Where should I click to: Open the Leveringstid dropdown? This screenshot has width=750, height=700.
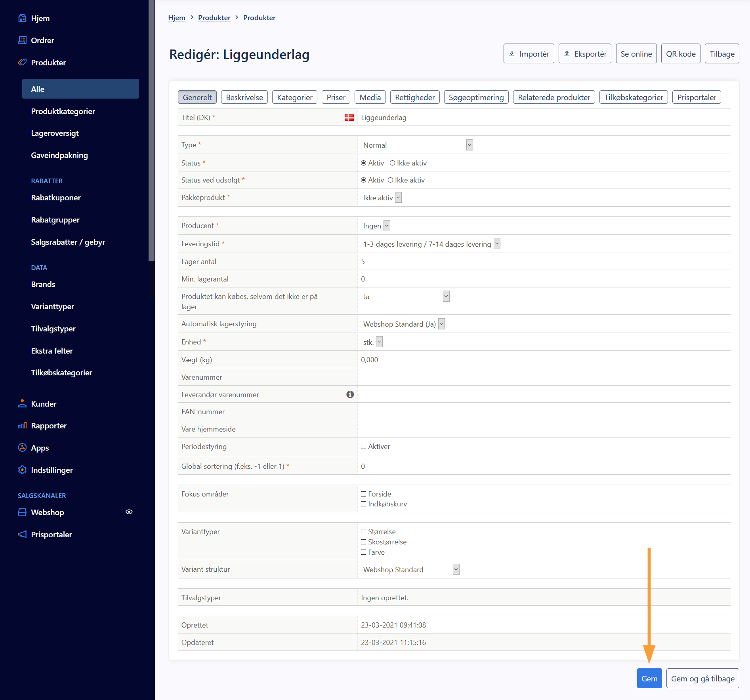(x=431, y=244)
